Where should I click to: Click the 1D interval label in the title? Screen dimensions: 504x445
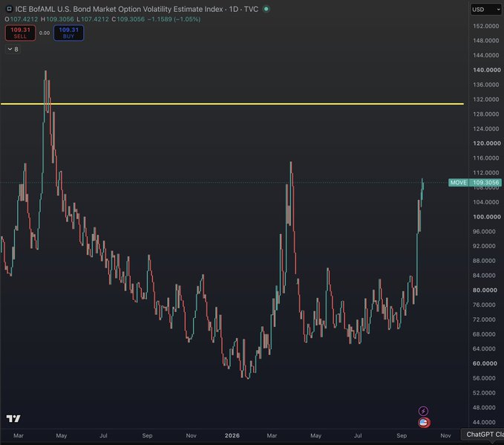tap(234, 9)
